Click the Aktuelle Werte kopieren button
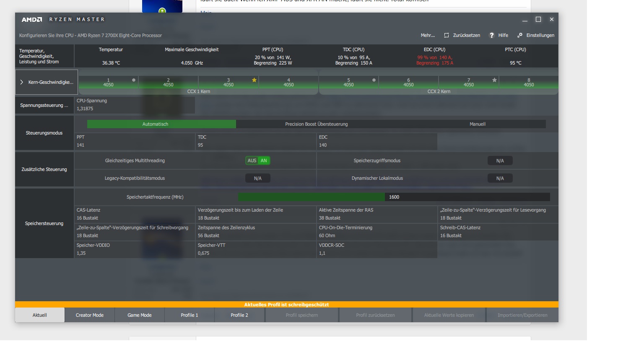Viewport: 644px width, 362px height. point(449,315)
